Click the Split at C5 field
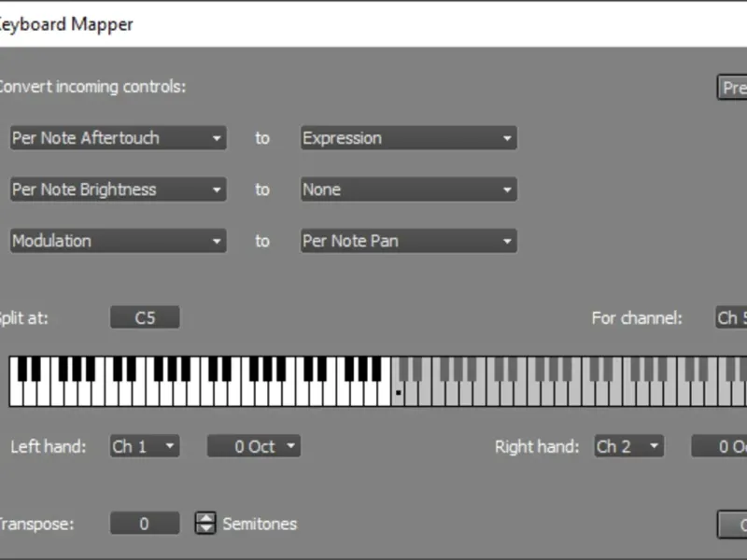747x560 pixels. click(x=145, y=317)
